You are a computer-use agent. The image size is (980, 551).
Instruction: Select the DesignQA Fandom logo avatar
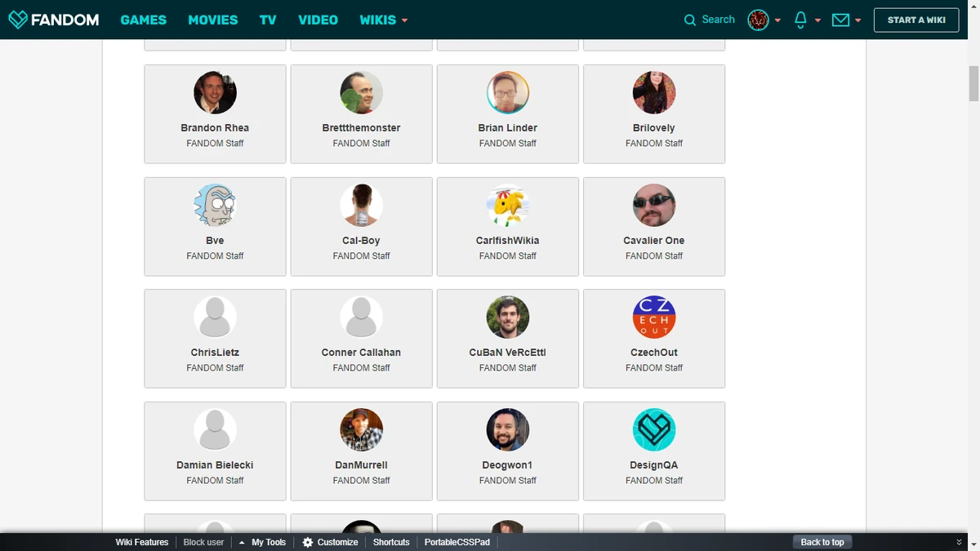pos(653,429)
